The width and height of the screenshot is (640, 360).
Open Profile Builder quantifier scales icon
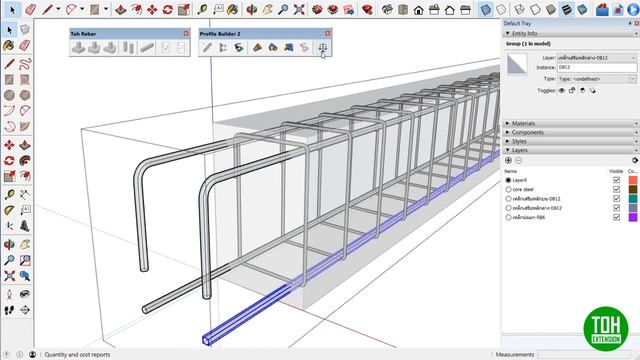[322, 48]
